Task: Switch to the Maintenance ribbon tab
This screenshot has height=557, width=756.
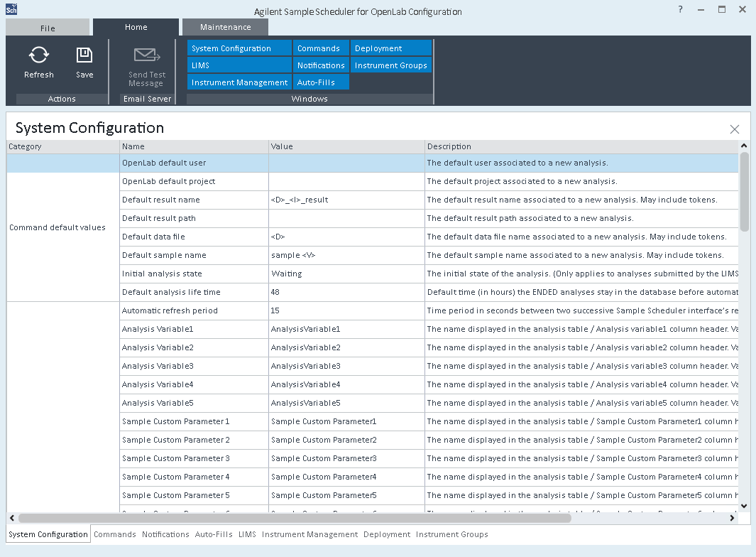Action: click(225, 27)
